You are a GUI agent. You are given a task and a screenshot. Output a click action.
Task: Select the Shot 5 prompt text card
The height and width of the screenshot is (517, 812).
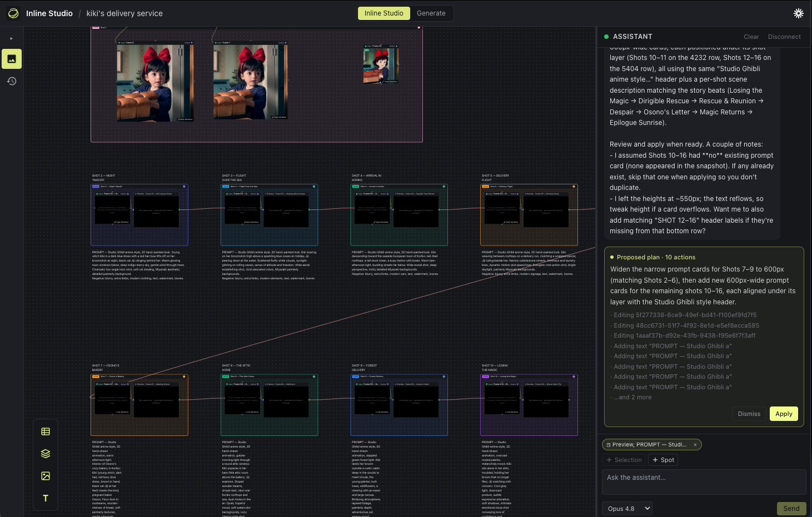[x=529, y=263]
